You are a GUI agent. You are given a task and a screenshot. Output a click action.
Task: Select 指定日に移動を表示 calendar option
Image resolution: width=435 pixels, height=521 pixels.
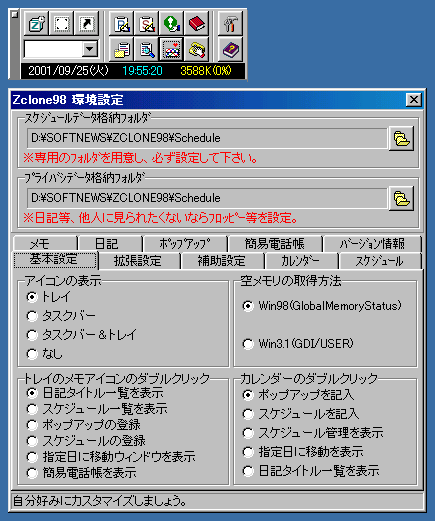(303, 452)
